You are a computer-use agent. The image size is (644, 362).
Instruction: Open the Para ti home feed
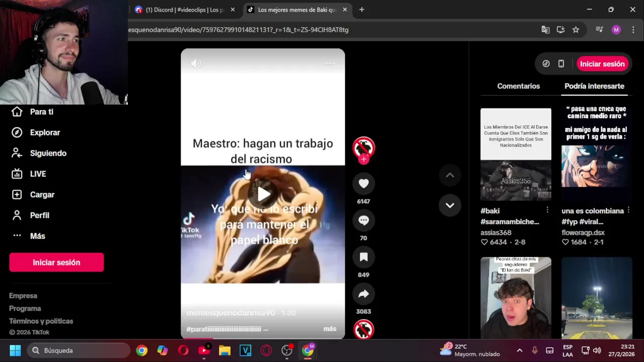(32, 112)
